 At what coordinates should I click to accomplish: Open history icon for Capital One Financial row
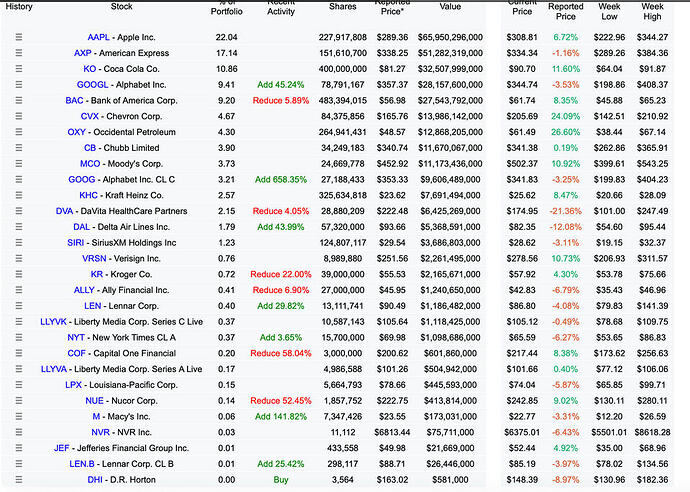[x=18, y=353]
